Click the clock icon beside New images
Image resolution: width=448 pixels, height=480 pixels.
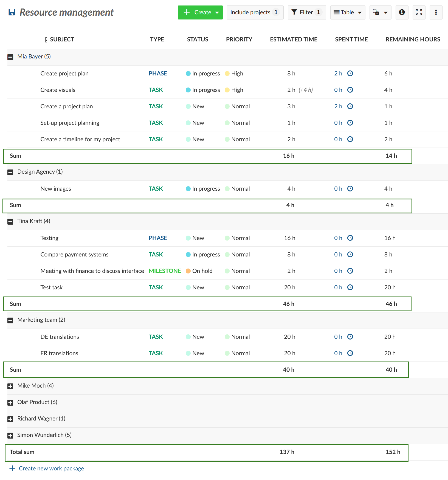[350, 188]
